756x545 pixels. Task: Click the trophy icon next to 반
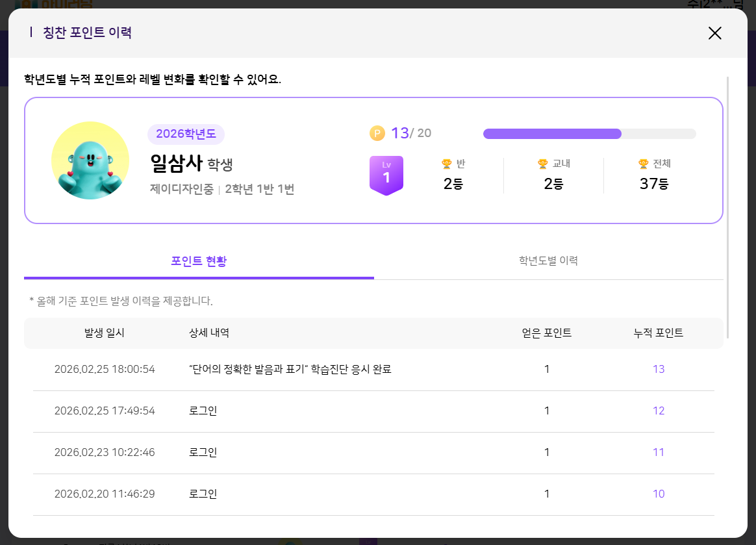pyautogui.click(x=446, y=164)
